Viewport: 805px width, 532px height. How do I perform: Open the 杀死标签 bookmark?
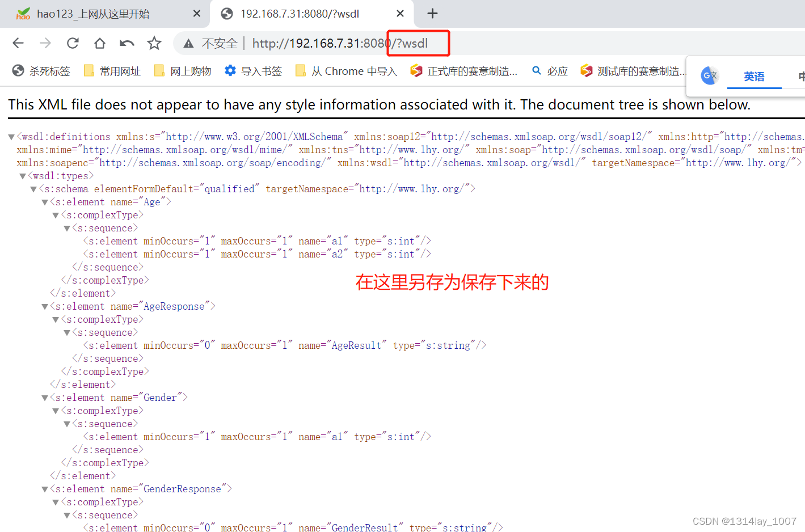click(41, 71)
